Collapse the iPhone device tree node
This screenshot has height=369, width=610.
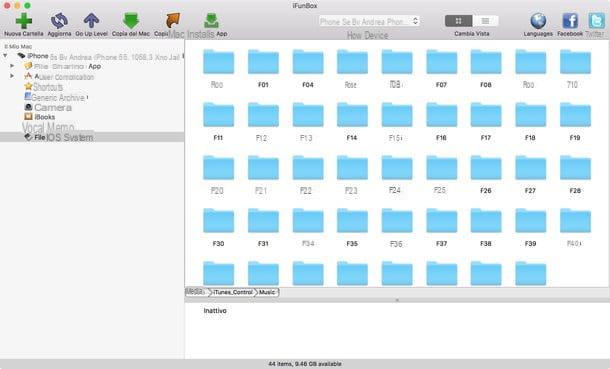[x=5, y=56]
